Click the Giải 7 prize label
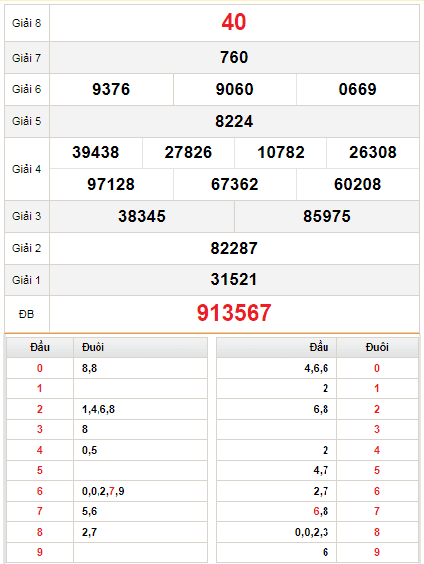The width and height of the screenshot is (424, 564). pos(27,58)
